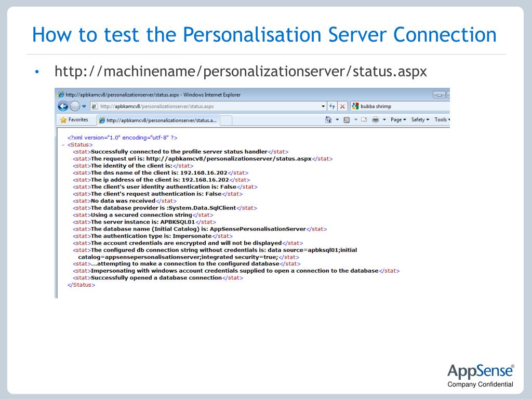Click inside the address bar URL field

(209, 106)
